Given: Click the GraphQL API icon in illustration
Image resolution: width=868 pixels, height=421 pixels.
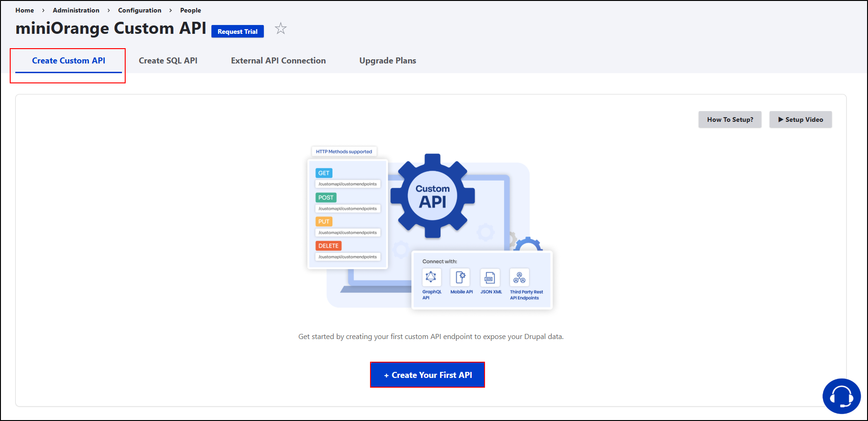Looking at the screenshot, I should coord(431,277).
